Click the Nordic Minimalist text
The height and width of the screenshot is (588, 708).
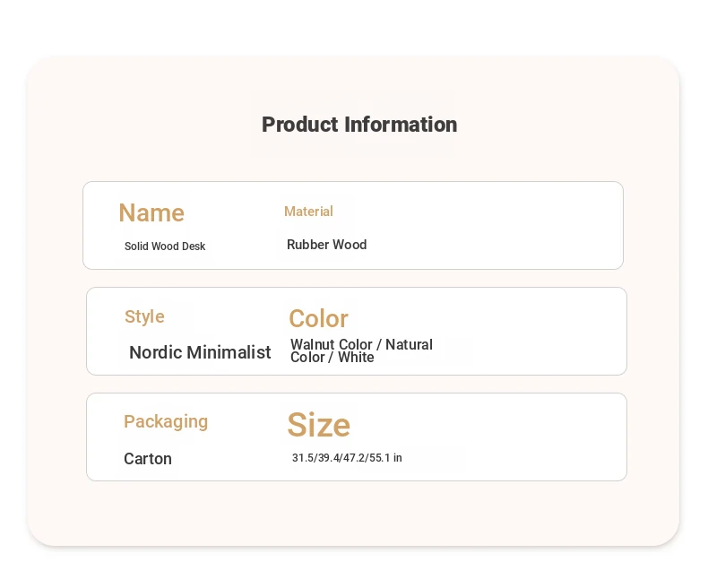(x=200, y=352)
